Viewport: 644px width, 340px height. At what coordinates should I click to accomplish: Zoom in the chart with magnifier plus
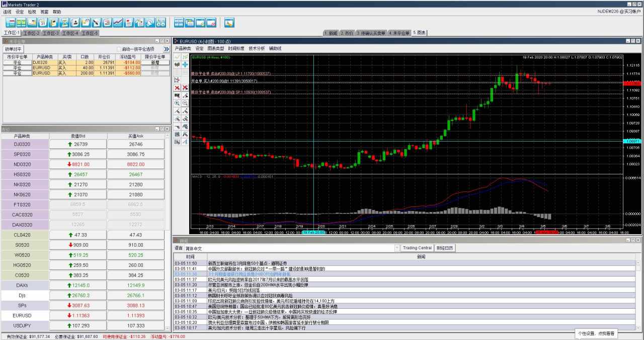click(177, 103)
